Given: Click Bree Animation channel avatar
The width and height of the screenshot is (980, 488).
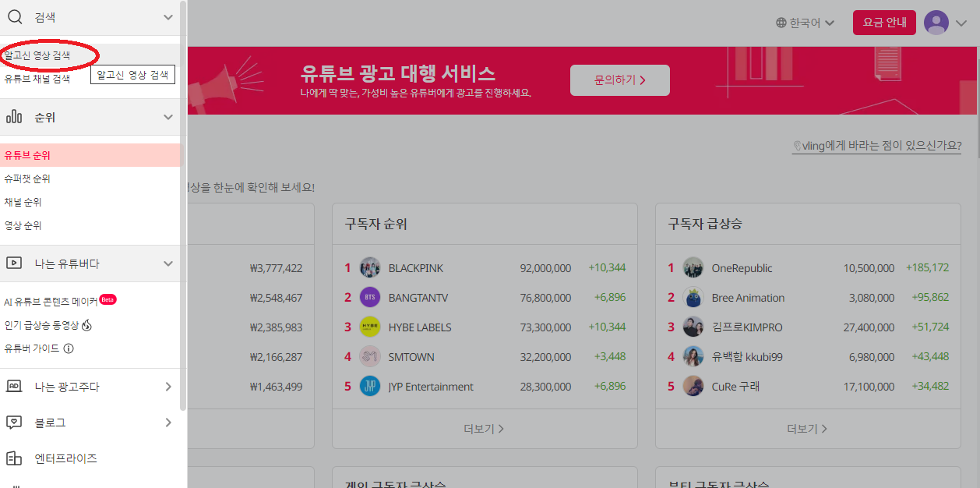Looking at the screenshot, I should (x=693, y=298).
